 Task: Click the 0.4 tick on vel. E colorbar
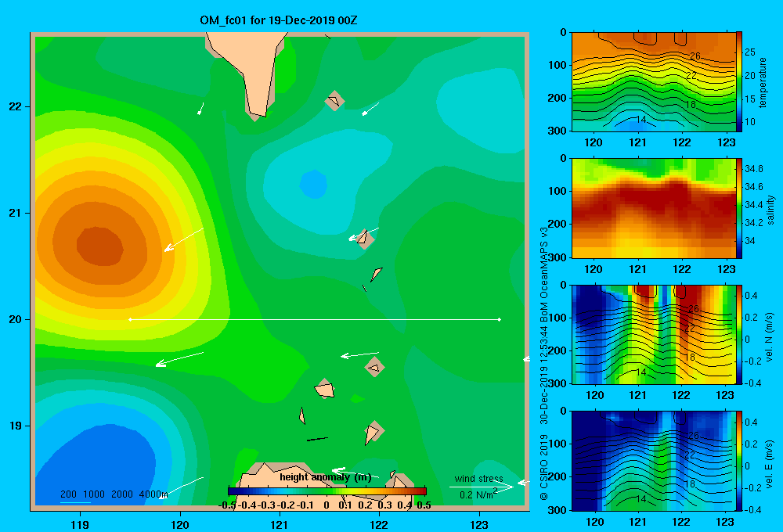pyautogui.click(x=751, y=422)
